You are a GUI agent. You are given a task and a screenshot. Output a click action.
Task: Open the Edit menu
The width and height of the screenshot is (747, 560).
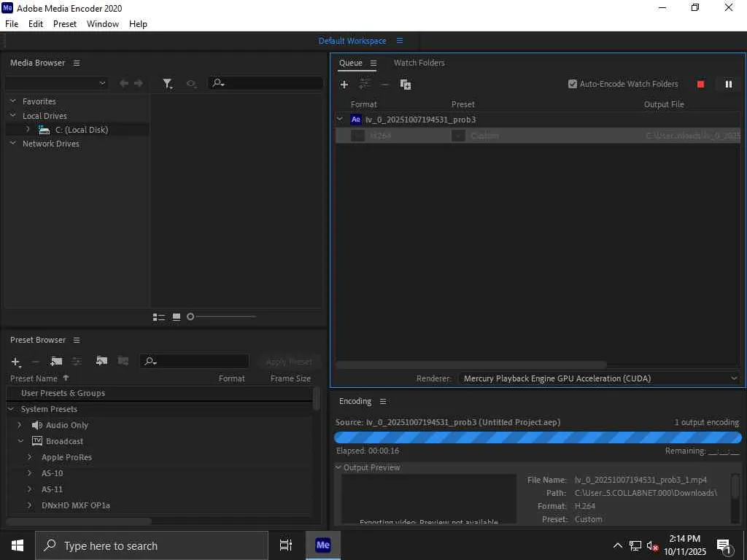36,24
